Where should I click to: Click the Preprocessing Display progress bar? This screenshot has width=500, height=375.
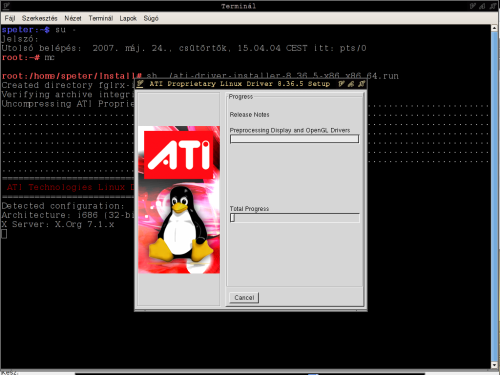pos(294,139)
